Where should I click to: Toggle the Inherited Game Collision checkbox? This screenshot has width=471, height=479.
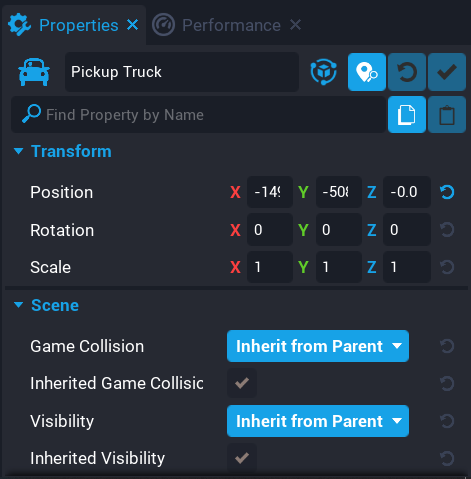coord(242,383)
